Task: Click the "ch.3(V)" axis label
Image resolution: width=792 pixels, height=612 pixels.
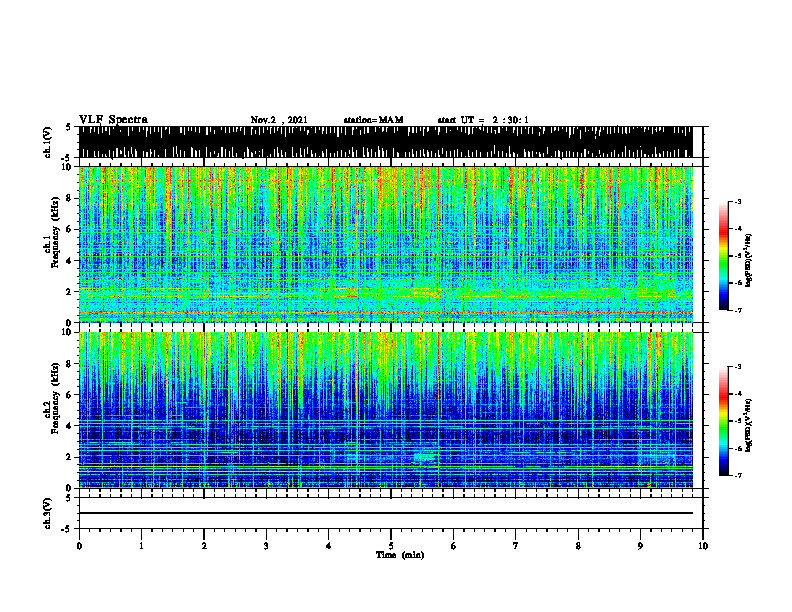Action: (48, 513)
